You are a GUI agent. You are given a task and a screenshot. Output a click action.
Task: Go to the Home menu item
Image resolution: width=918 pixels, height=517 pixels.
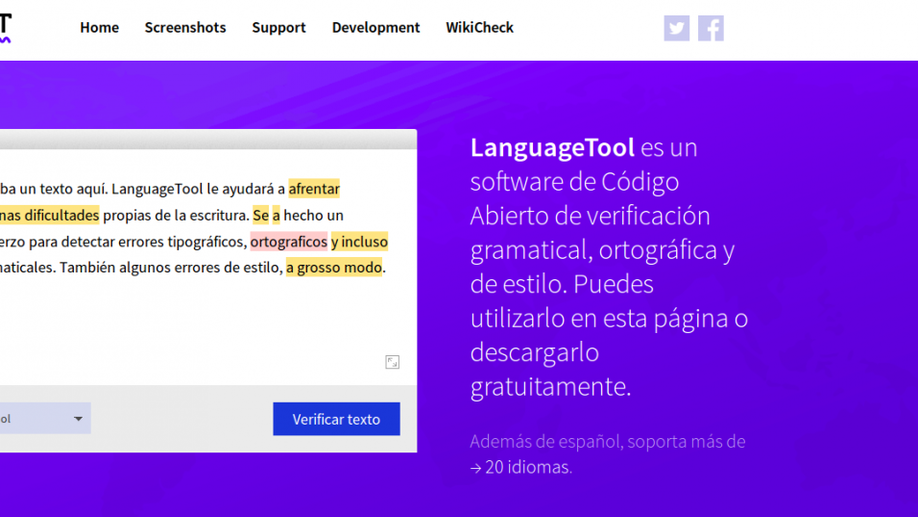(100, 28)
